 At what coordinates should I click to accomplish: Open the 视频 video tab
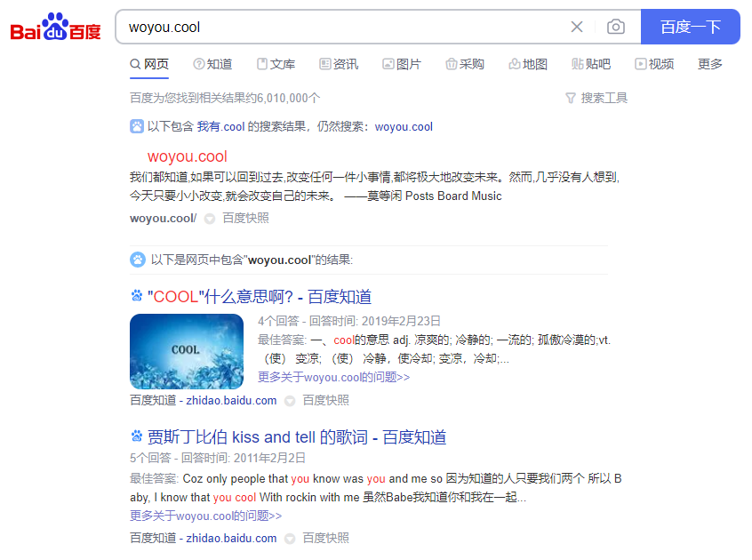click(x=654, y=64)
